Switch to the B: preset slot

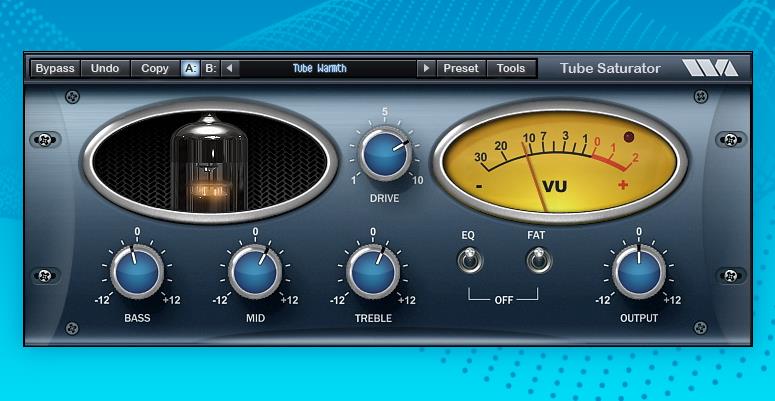[x=210, y=68]
